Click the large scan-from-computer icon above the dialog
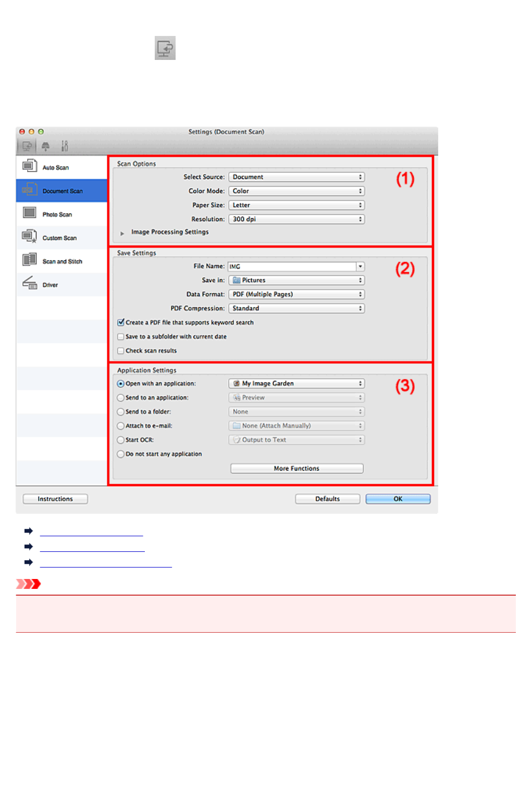Screen dimensions: 532x789 point(165,48)
